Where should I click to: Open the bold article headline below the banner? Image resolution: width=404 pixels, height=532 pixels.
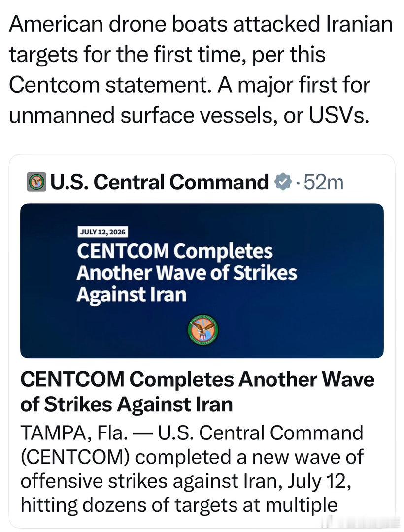198,392
